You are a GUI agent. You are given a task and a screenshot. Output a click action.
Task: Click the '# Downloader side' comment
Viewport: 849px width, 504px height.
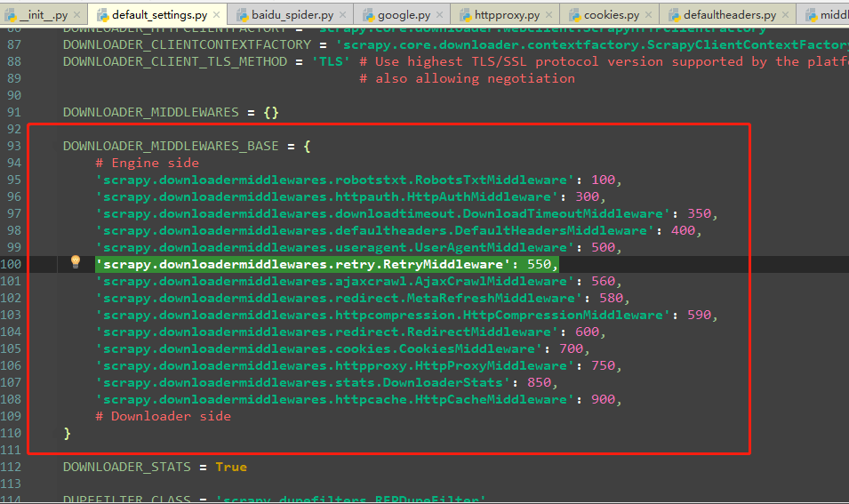coord(163,416)
